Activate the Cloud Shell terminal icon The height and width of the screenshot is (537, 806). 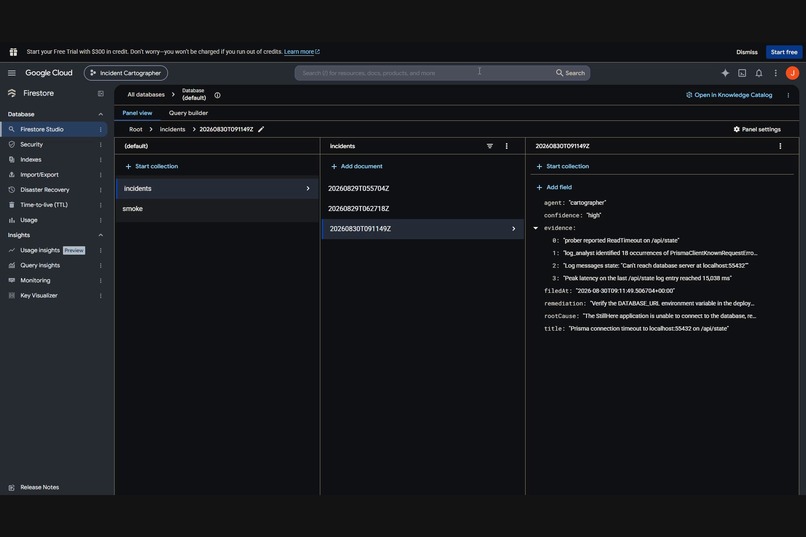coord(742,73)
